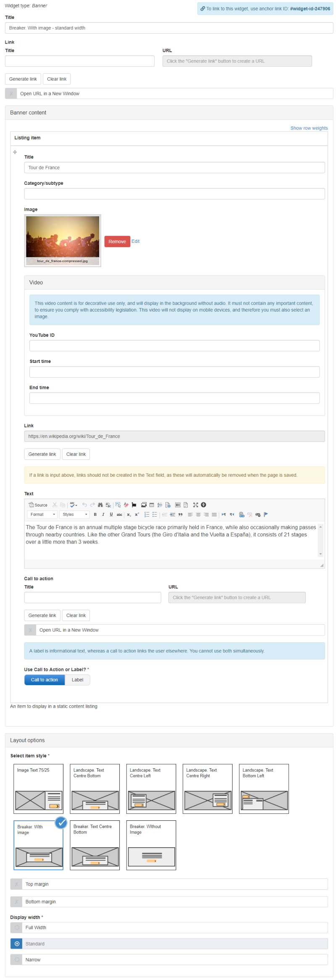The height and width of the screenshot is (980, 336).
Task: Undo last edit in text editor
Action: (x=84, y=505)
